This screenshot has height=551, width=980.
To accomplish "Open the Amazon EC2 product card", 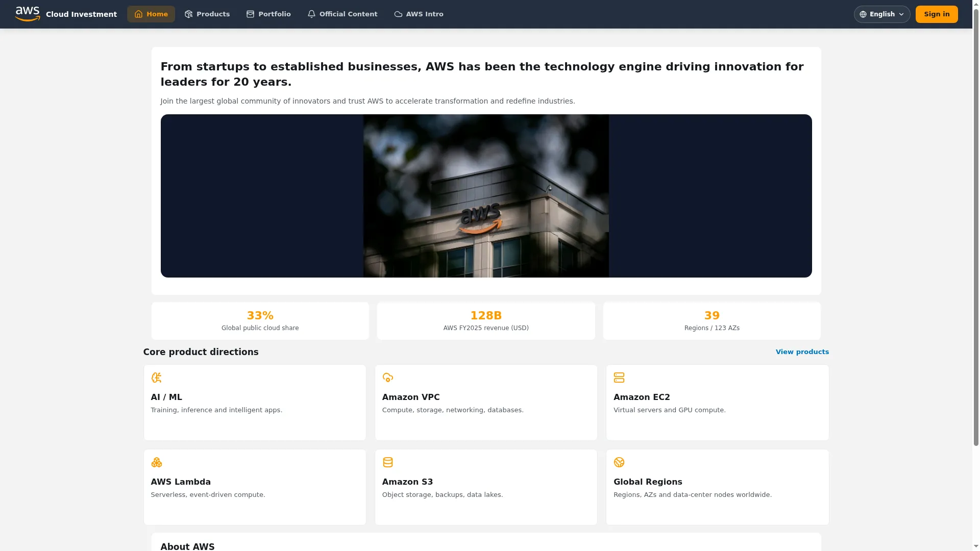I will (718, 403).
